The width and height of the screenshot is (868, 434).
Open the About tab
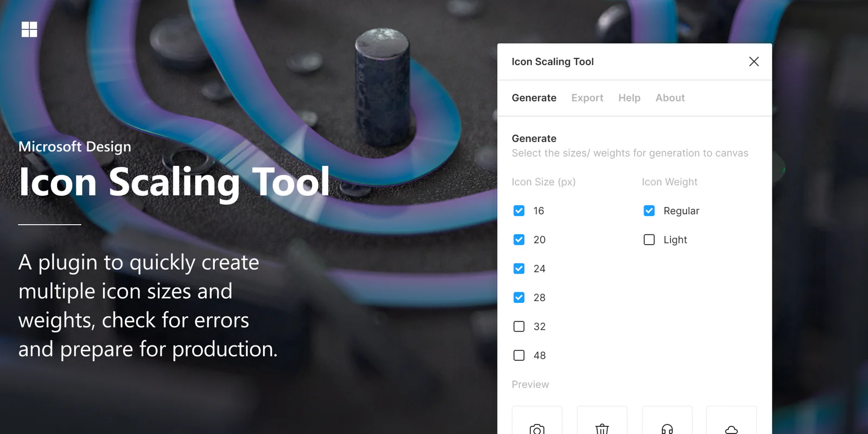[670, 98]
